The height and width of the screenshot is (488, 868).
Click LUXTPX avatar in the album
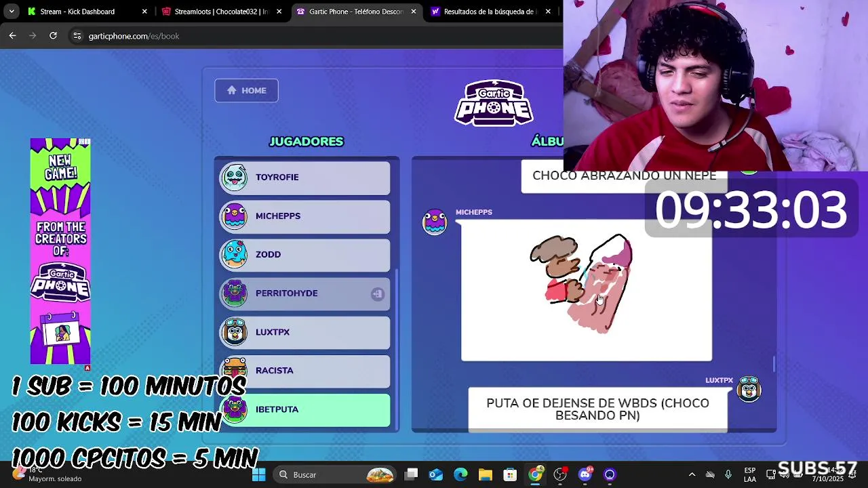[749, 389]
